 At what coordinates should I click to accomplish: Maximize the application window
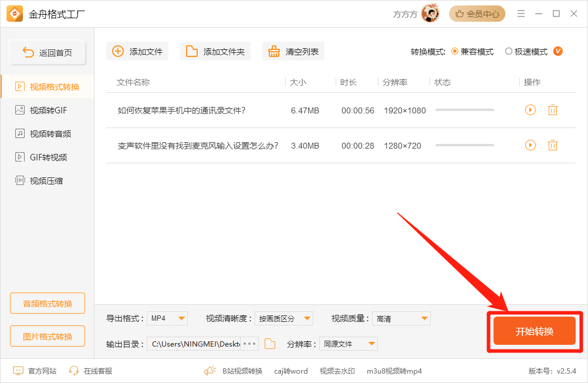point(556,14)
